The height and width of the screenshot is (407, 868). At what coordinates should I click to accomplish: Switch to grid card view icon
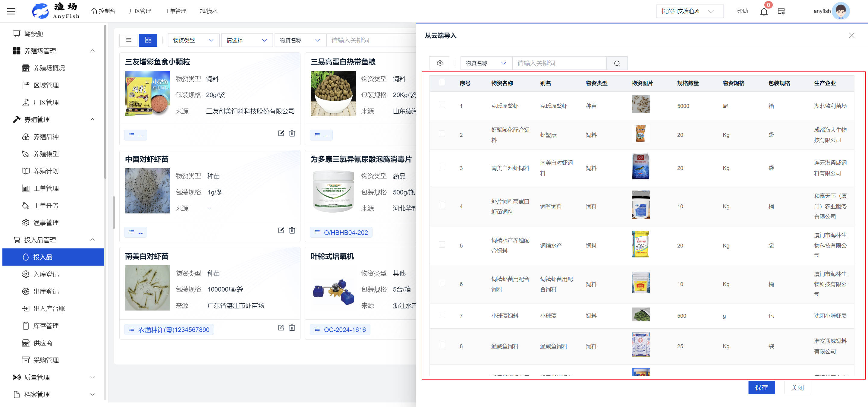(148, 40)
